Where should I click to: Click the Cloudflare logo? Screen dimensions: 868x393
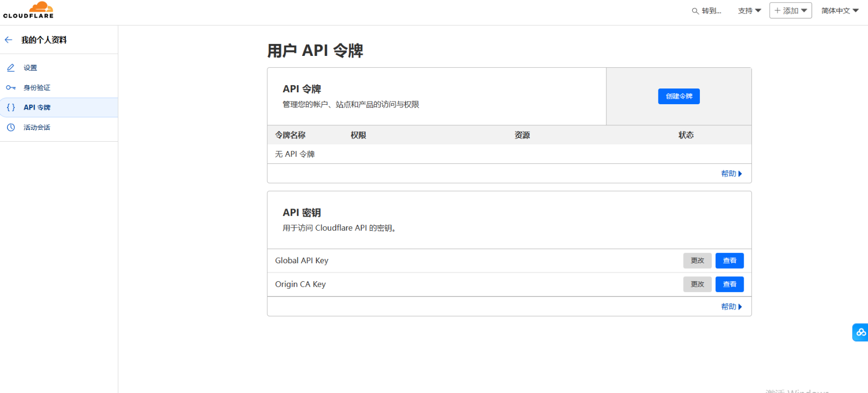28,10
